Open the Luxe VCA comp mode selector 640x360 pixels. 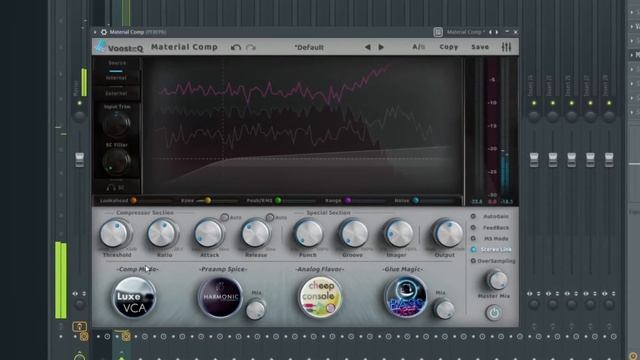134,298
